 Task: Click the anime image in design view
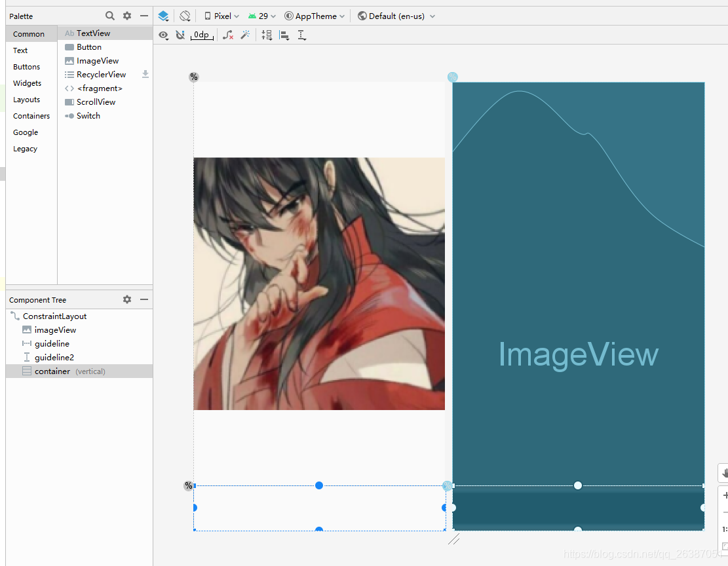[319, 284]
